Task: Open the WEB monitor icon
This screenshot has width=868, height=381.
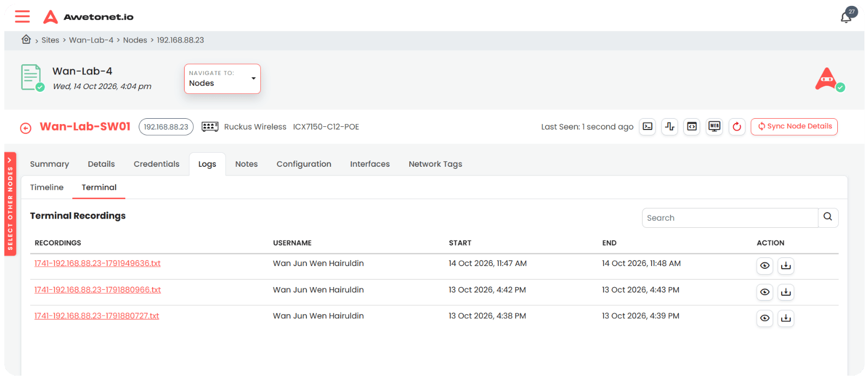Action: point(715,127)
